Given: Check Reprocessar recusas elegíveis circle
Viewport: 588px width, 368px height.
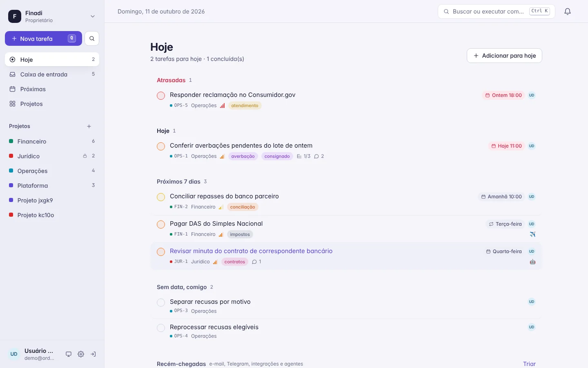Looking at the screenshot, I should [x=161, y=328].
